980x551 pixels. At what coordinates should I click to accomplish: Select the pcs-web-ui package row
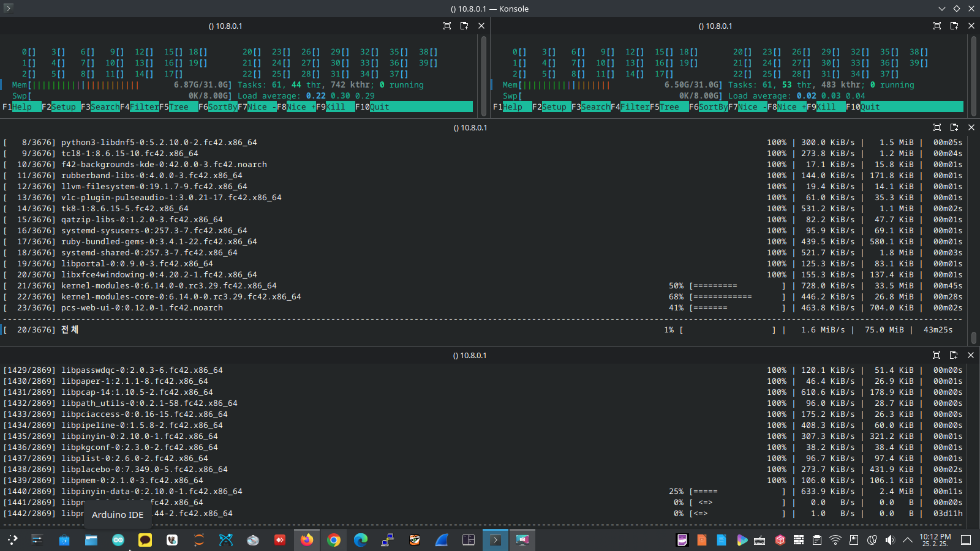pyautogui.click(x=483, y=308)
